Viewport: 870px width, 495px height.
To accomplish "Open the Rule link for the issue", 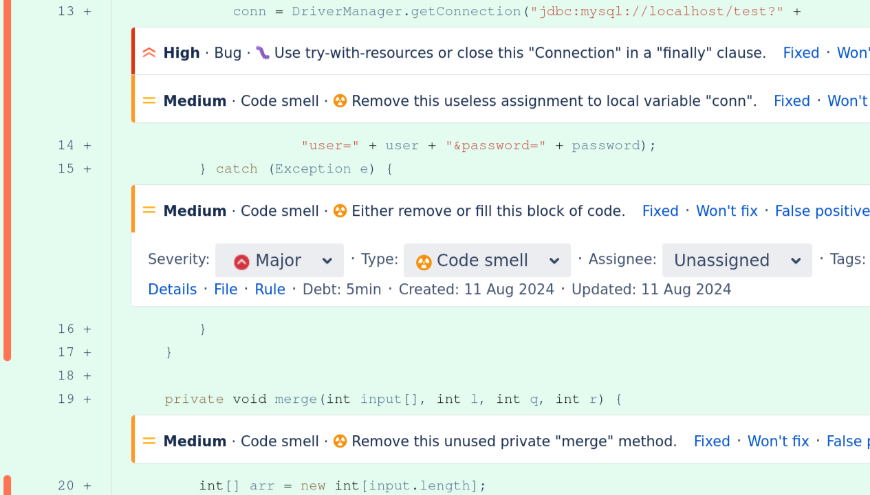I will pyautogui.click(x=269, y=289).
